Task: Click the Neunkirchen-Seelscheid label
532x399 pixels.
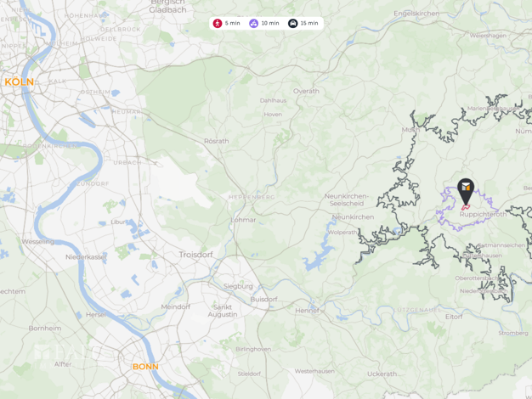Action: (x=346, y=199)
